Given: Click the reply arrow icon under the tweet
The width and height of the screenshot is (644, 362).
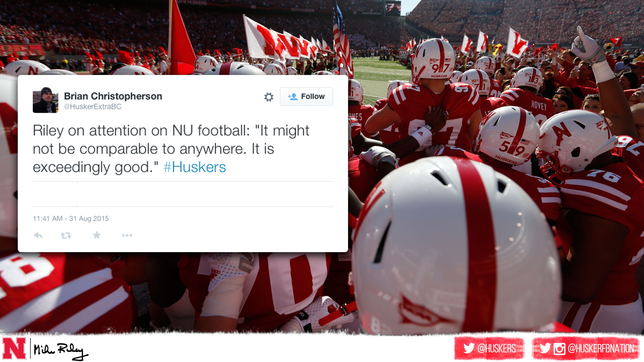Looking at the screenshot, I should click(38, 235).
